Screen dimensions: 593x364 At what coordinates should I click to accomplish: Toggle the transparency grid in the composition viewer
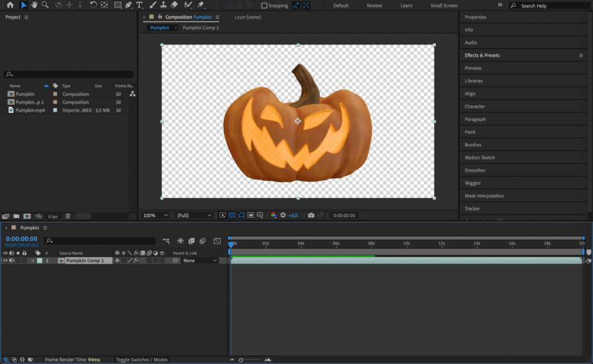[231, 215]
